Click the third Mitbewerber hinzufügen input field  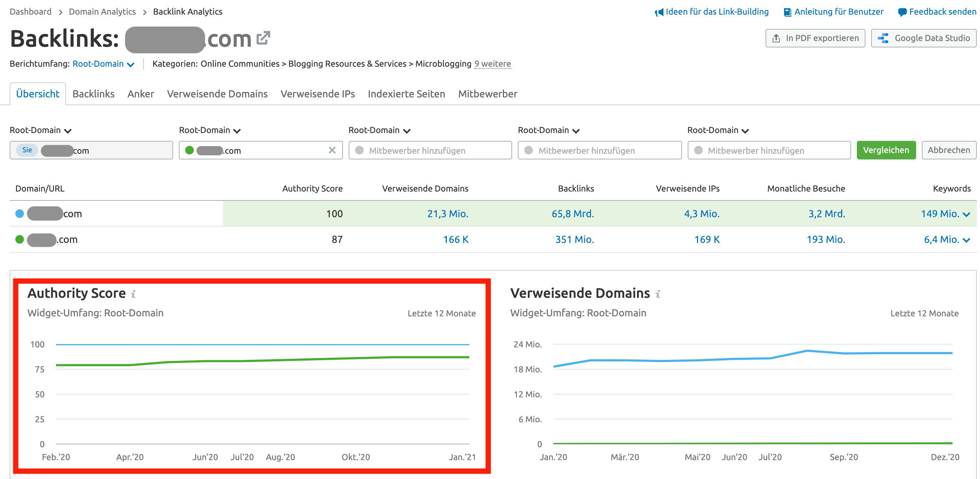430,150
